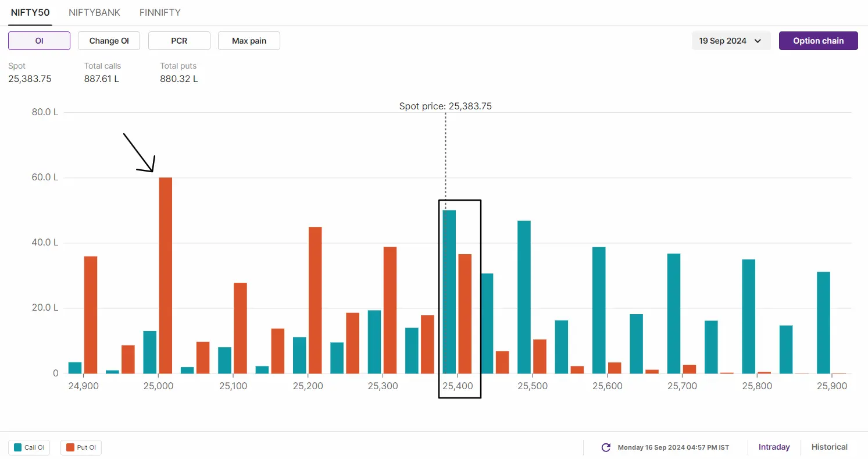Click the 80.0 L y-axis label
Screen dimensions: 868x459
click(45, 112)
